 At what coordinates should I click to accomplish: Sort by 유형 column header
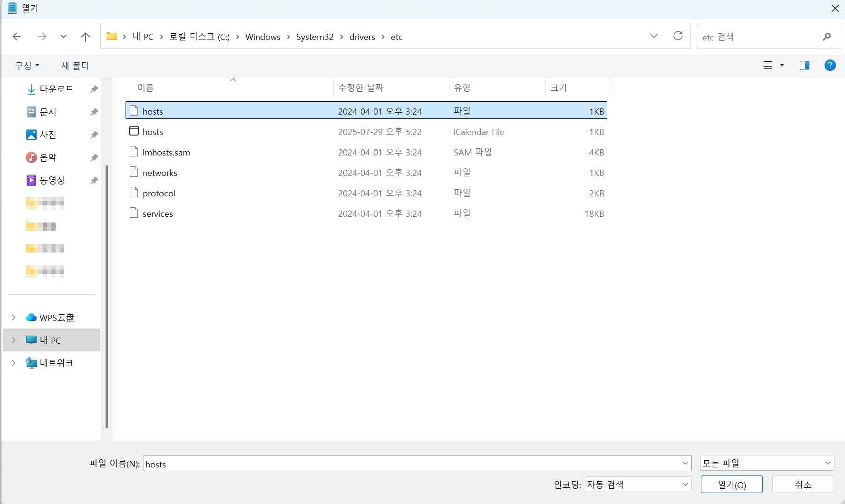[462, 87]
